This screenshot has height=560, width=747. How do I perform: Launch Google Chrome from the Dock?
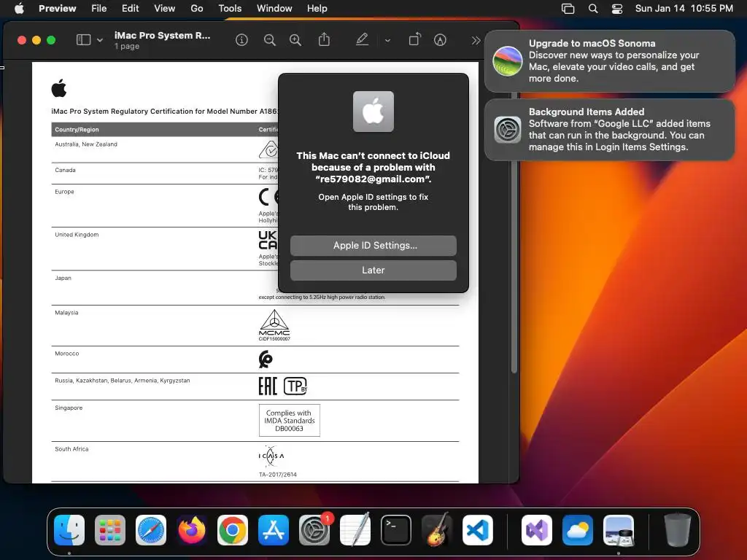coord(233,530)
